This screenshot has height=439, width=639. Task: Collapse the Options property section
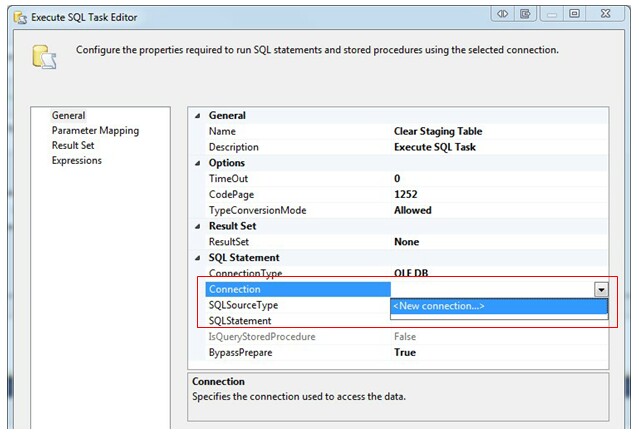[x=198, y=163]
